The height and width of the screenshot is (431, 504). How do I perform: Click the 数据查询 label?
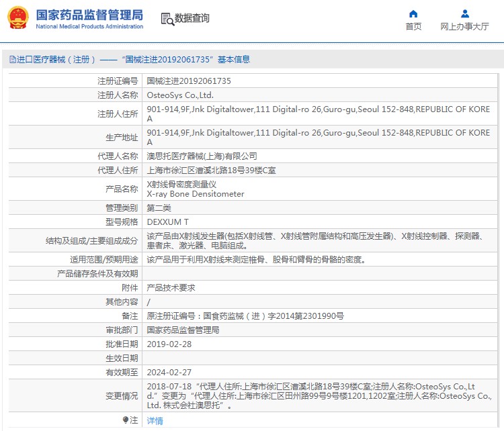(192, 18)
